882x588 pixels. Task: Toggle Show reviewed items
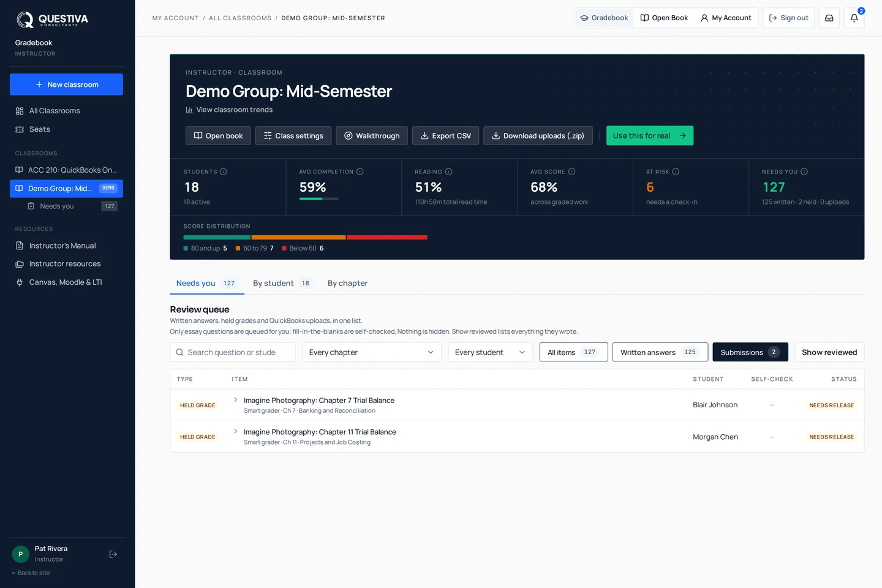(x=829, y=352)
